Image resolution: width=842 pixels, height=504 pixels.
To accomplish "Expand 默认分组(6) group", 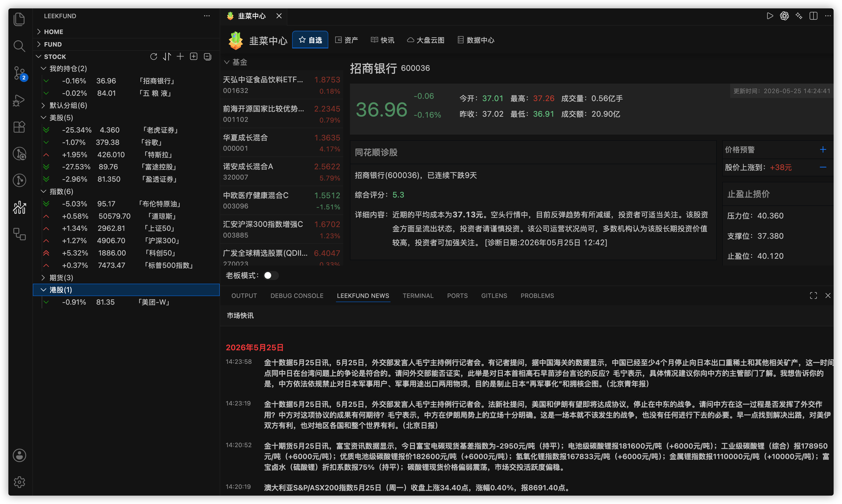I will (126, 105).
